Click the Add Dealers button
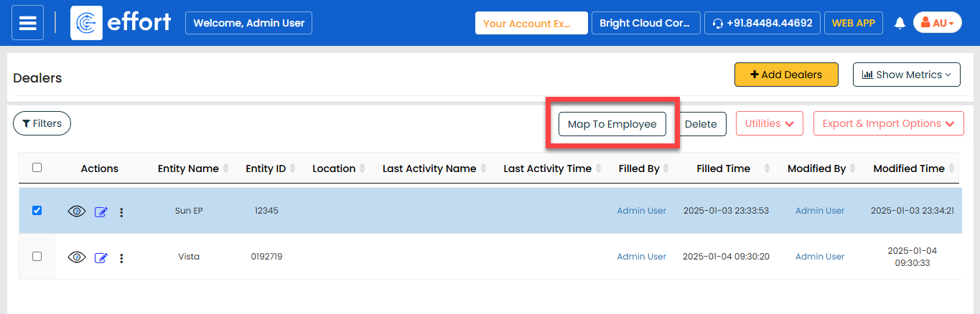The height and width of the screenshot is (314, 980). pos(786,75)
